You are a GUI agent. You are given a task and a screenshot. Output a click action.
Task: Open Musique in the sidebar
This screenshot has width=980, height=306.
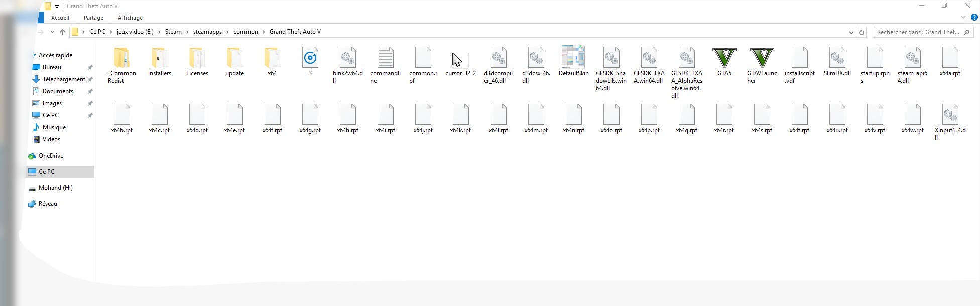coord(54,127)
